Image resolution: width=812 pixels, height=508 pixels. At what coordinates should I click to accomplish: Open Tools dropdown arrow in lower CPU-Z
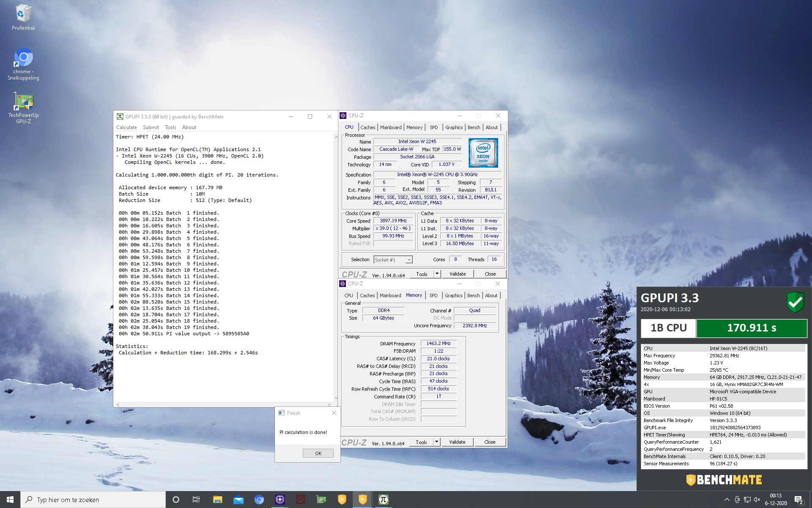click(437, 442)
